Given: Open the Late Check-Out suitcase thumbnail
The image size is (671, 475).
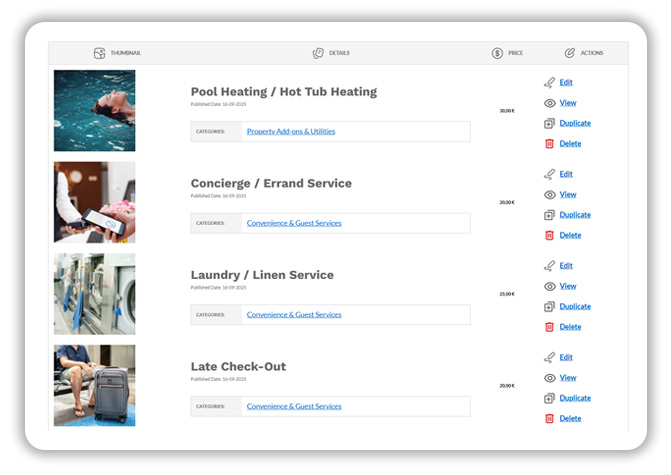Looking at the screenshot, I should click(x=94, y=385).
